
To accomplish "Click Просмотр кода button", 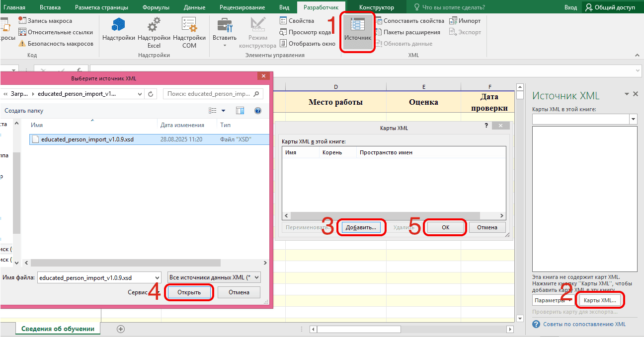I will point(305,32).
